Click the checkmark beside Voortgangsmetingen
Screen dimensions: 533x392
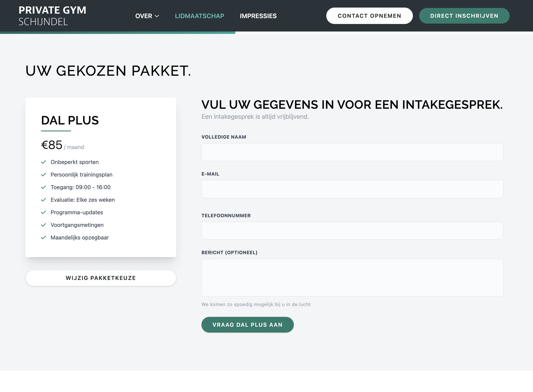pos(43,225)
